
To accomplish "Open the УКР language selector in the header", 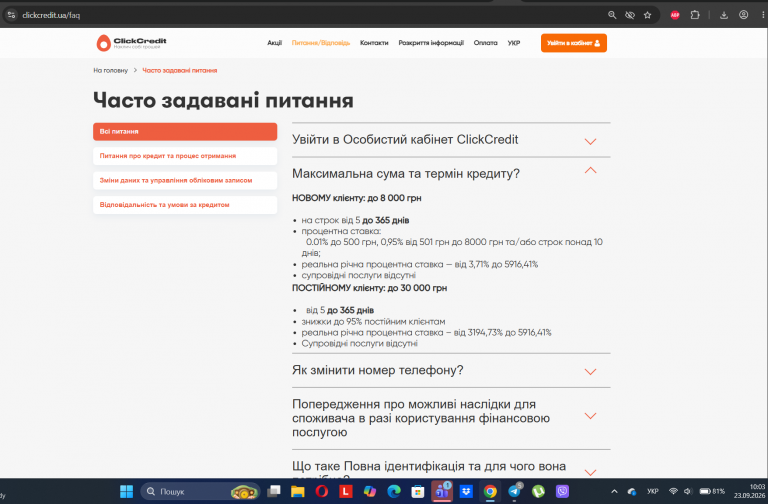I will (514, 43).
